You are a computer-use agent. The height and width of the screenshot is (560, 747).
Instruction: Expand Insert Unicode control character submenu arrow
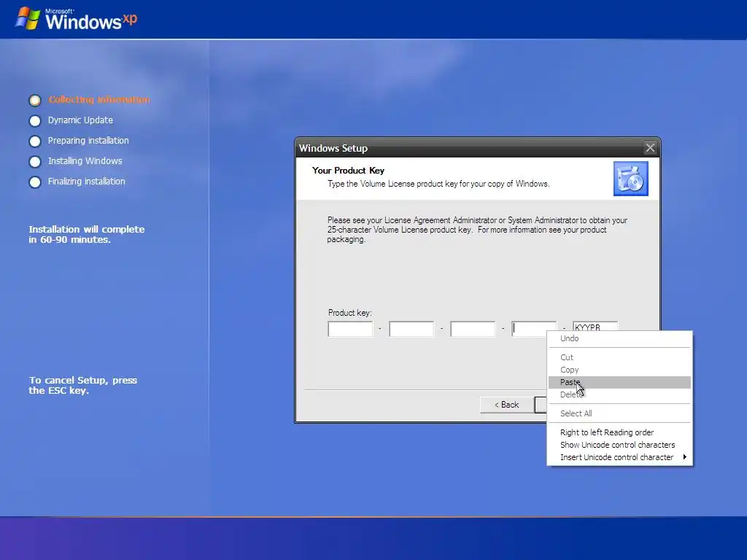(684, 457)
